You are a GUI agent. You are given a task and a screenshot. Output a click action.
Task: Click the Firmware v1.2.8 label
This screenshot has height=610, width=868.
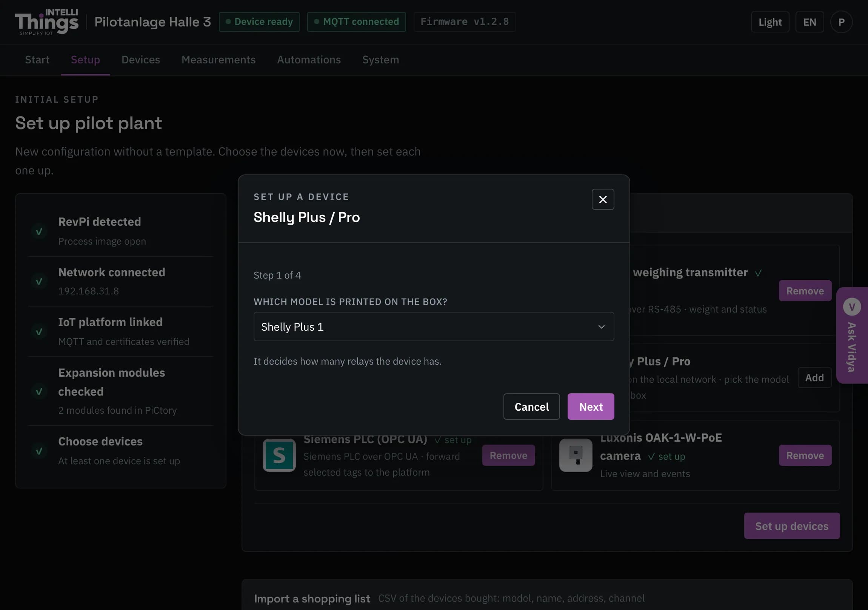464,22
